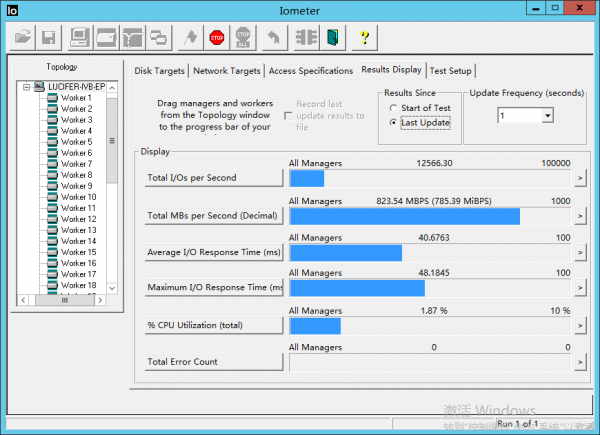The image size is (600, 435).
Task: Collapse the LUCIFER-IVB-EP tree node
Action: 26,87
